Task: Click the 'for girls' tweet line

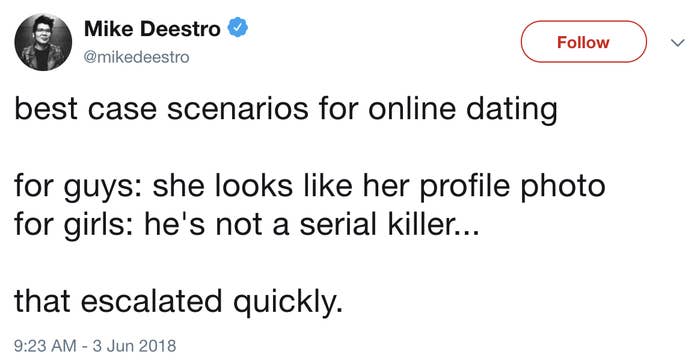Action: [x=247, y=224]
